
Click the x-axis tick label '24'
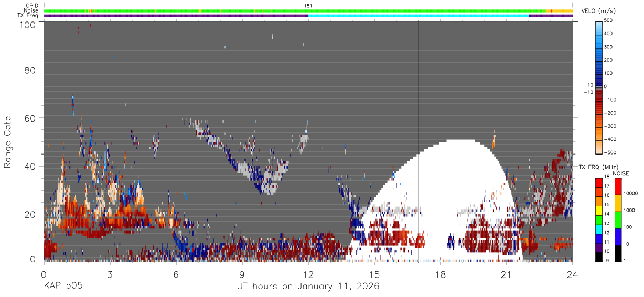coord(573,274)
